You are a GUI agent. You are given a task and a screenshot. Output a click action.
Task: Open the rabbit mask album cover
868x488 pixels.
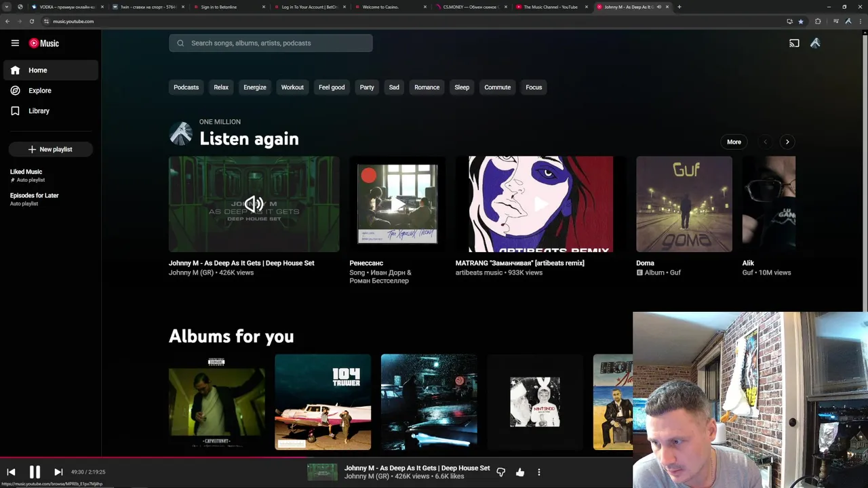[535, 402]
